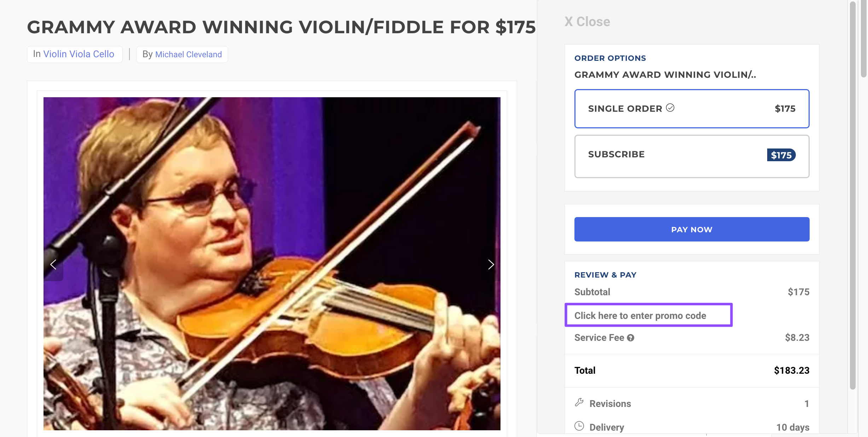Click the previous image arrow on the photo
The image size is (868, 437).
pyautogui.click(x=53, y=264)
